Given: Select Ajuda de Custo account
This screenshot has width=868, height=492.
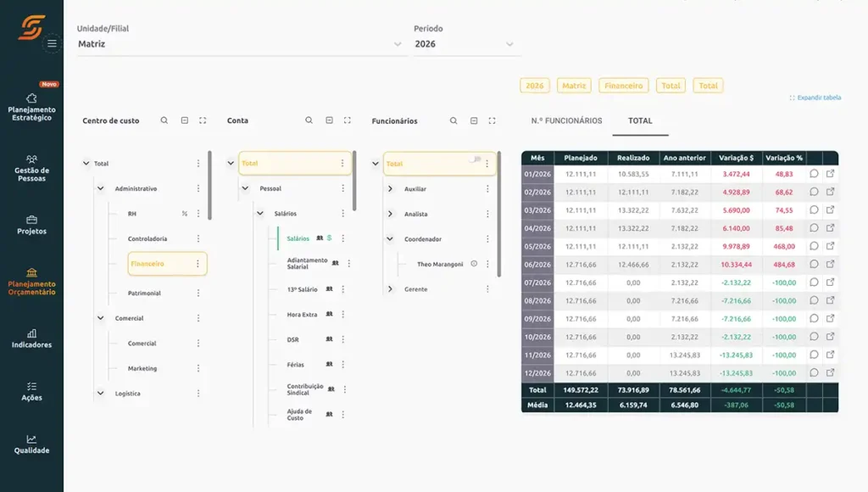Looking at the screenshot, I should click(x=299, y=415).
